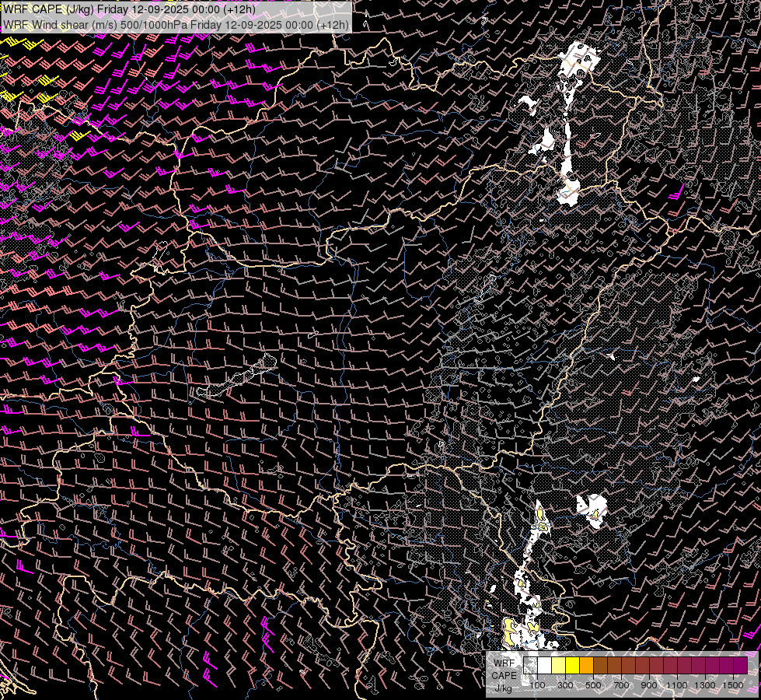Click the 'WRF Wind shear (m/s) 500/1000hPa' title line
Screen dimensions: 761x700
tap(176, 25)
